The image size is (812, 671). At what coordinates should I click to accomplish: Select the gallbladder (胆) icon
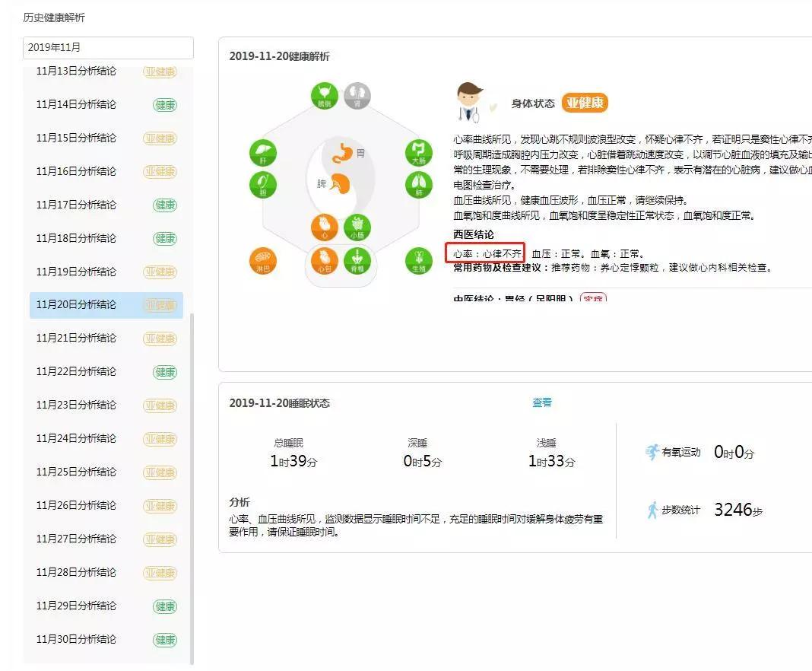(263, 185)
